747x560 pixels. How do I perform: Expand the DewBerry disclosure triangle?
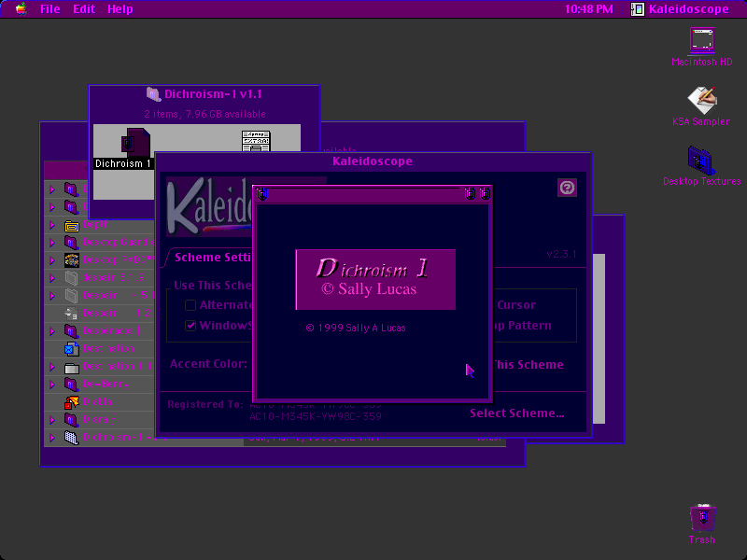(52, 385)
